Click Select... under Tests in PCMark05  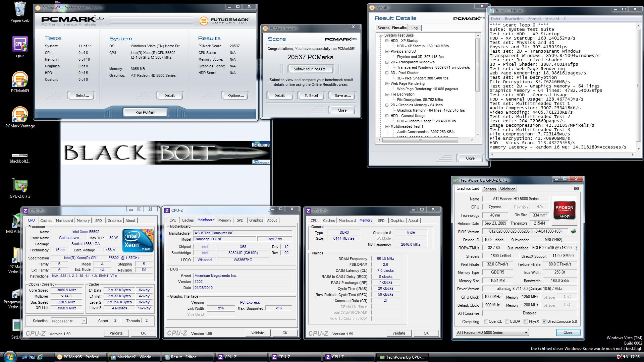pyautogui.click(x=82, y=96)
